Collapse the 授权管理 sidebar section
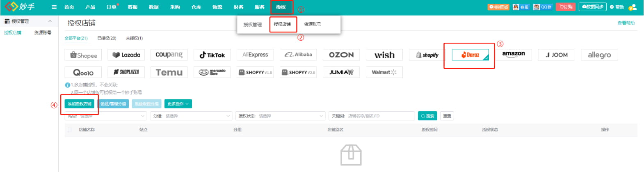The image size is (644, 172). click(x=50, y=21)
